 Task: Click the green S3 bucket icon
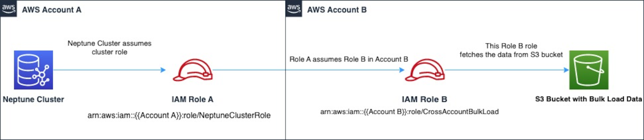coord(589,70)
